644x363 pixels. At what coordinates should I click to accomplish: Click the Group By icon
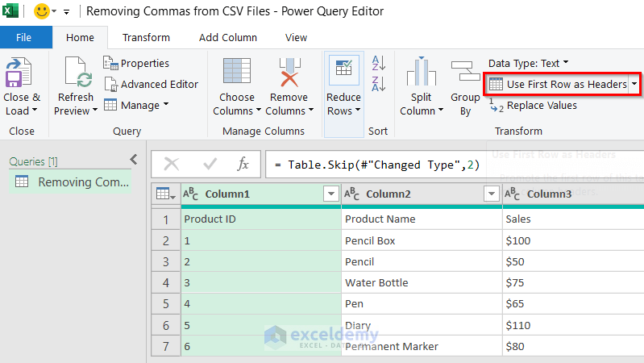tap(465, 73)
